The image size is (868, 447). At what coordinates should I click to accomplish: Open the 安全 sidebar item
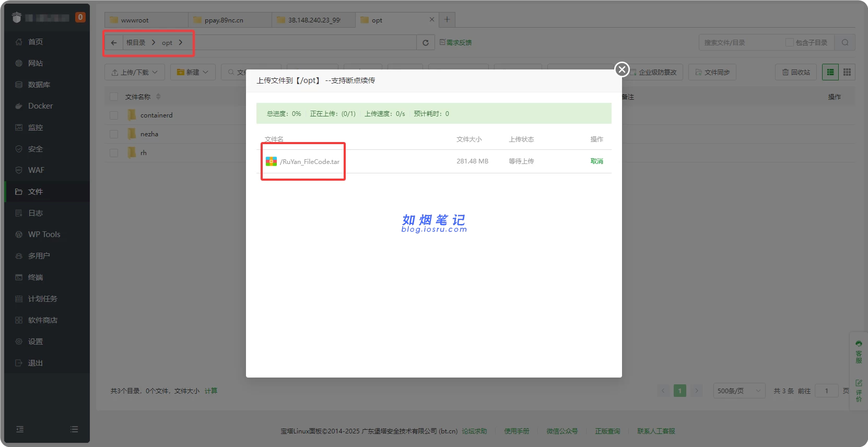tap(47, 149)
